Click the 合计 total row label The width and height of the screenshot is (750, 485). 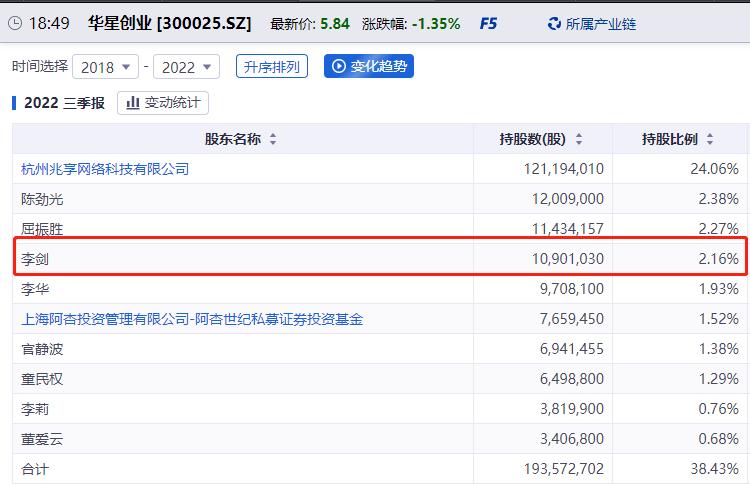click(x=35, y=469)
